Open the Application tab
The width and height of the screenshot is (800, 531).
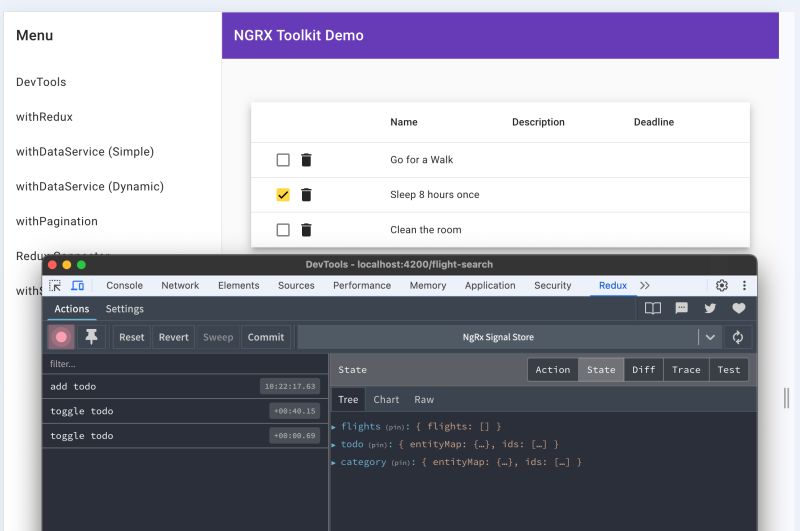(490, 286)
